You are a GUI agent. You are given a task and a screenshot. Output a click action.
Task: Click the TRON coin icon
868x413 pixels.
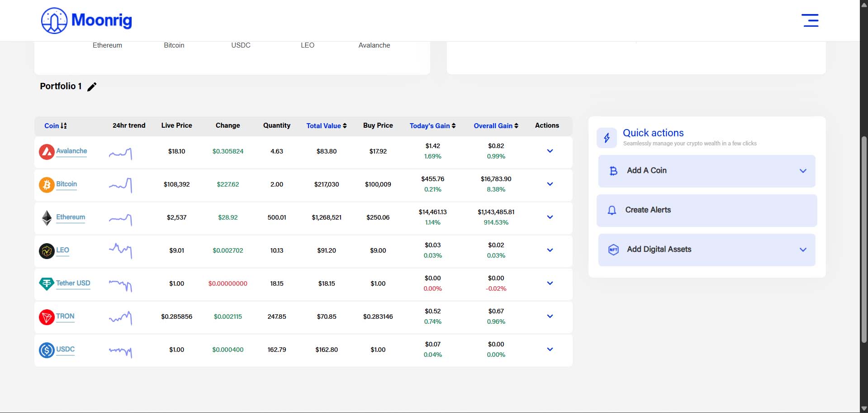click(x=47, y=317)
